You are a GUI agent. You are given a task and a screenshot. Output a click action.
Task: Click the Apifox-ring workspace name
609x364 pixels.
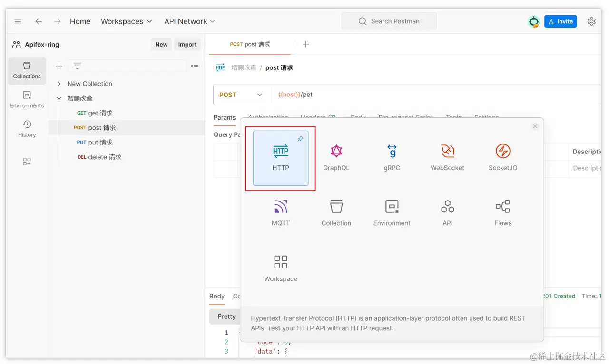tap(42, 45)
